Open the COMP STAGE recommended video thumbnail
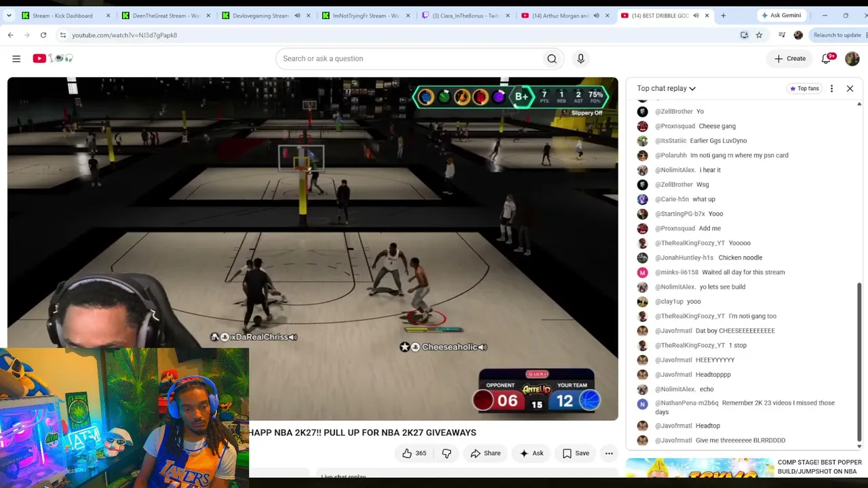The width and height of the screenshot is (868, 488). (699, 468)
